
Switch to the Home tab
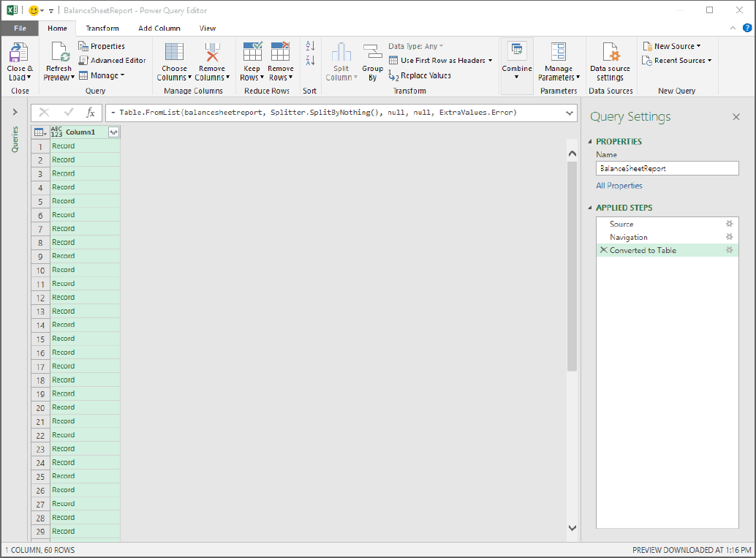click(57, 29)
